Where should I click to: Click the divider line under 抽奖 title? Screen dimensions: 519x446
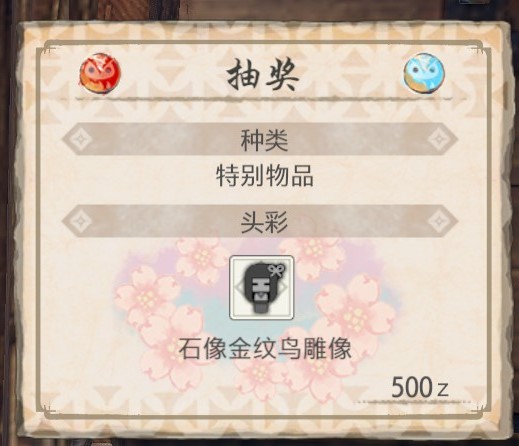[x=263, y=99]
